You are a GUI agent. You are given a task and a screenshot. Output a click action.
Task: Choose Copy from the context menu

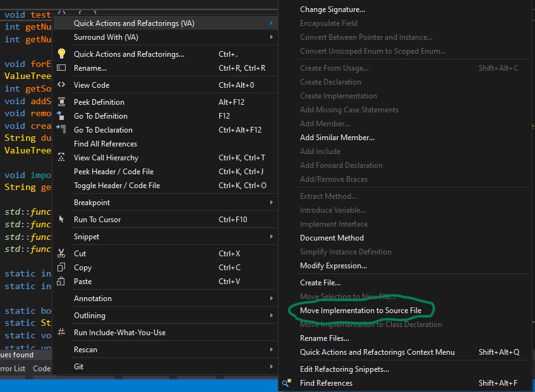coord(83,268)
